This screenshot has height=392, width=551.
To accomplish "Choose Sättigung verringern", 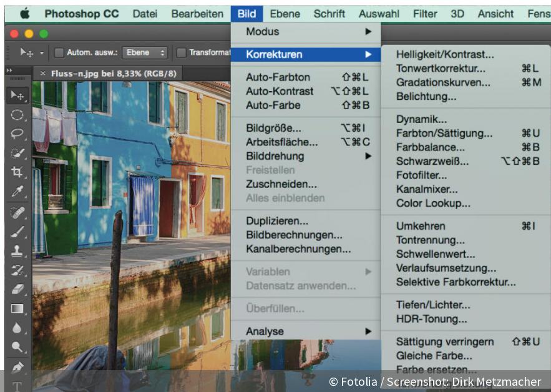I will [466, 341].
